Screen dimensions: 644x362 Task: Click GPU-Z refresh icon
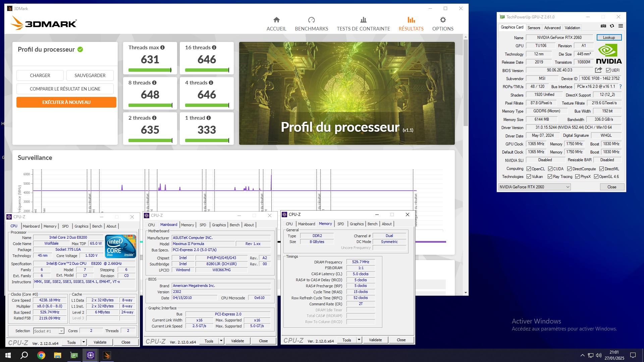[x=612, y=26]
